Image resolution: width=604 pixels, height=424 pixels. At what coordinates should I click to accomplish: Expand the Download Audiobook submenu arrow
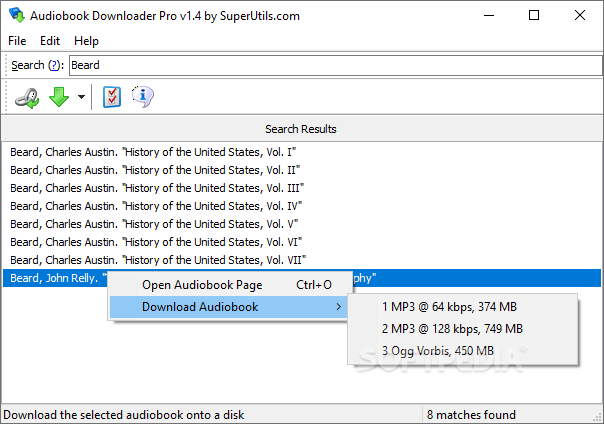[x=338, y=307]
